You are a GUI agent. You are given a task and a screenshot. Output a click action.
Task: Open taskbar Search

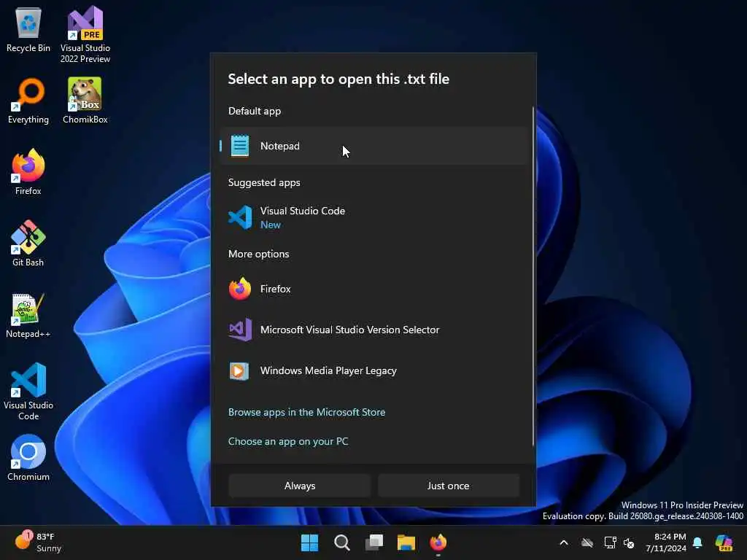pyautogui.click(x=342, y=542)
